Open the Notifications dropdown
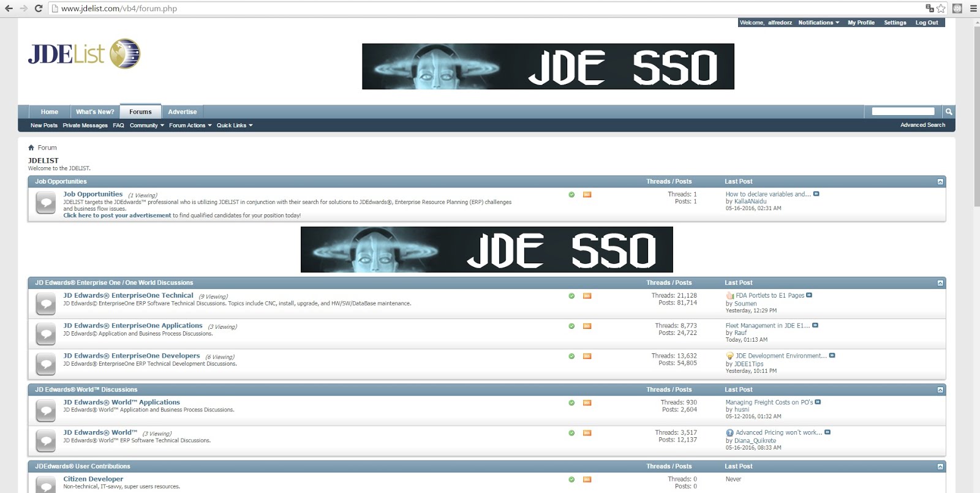The image size is (980, 493). click(819, 23)
